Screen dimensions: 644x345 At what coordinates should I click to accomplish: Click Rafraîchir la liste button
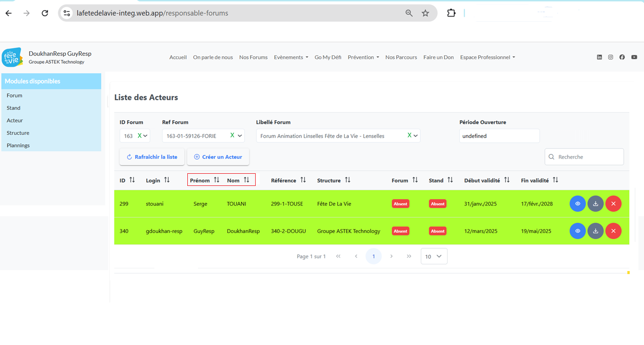(x=152, y=157)
